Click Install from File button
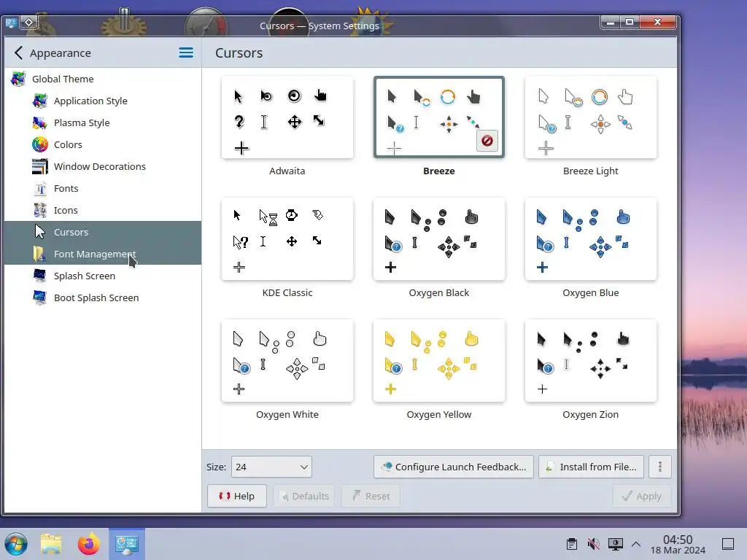Image resolution: width=747 pixels, height=560 pixels. click(x=591, y=467)
